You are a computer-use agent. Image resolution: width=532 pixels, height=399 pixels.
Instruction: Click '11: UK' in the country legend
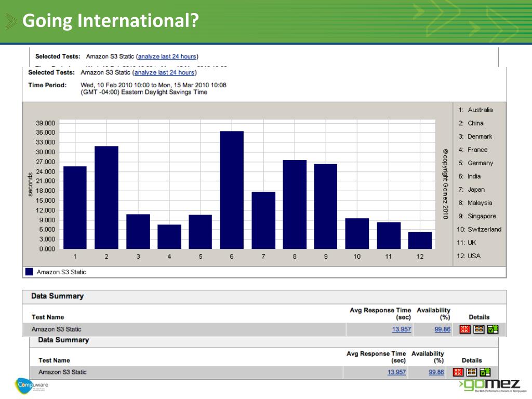pyautogui.click(x=466, y=243)
